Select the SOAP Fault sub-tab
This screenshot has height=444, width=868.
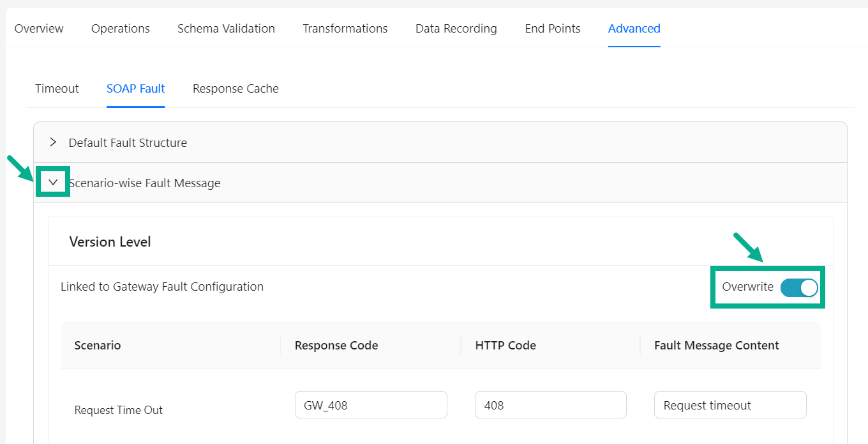pos(135,89)
